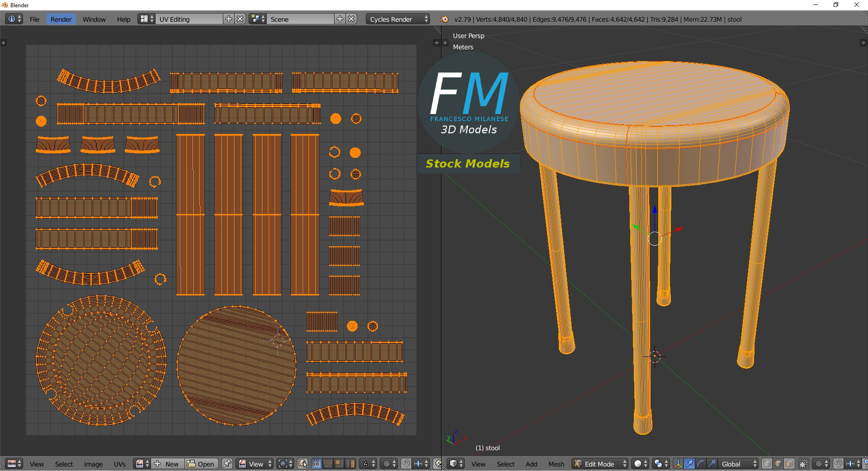Toggle snapping in UV editor
Viewport: 868px width, 471px height.
406,464
